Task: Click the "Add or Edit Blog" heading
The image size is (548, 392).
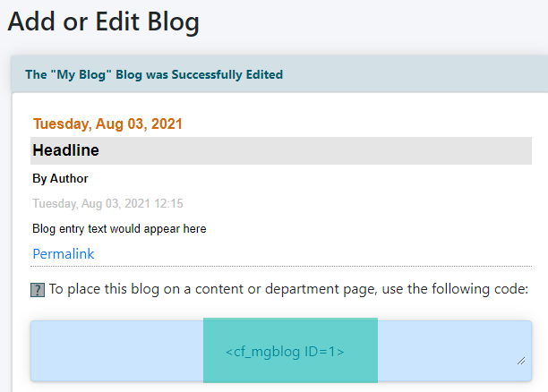Action: [104, 21]
